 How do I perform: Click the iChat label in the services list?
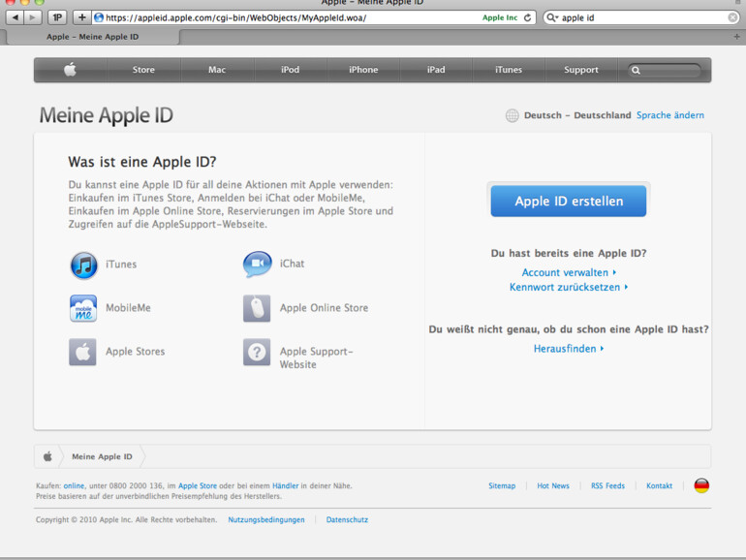(292, 264)
